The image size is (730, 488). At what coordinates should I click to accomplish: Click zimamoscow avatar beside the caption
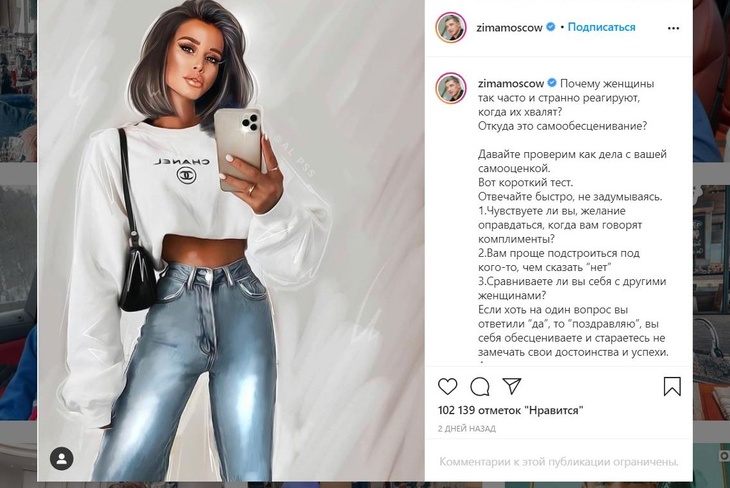pyautogui.click(x=451, y=88)
